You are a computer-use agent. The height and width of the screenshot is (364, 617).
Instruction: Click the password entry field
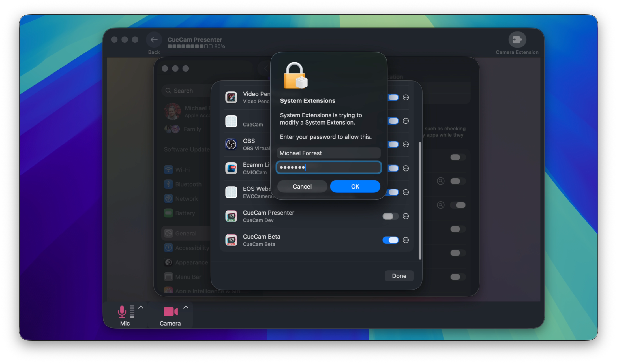(329, 167)
